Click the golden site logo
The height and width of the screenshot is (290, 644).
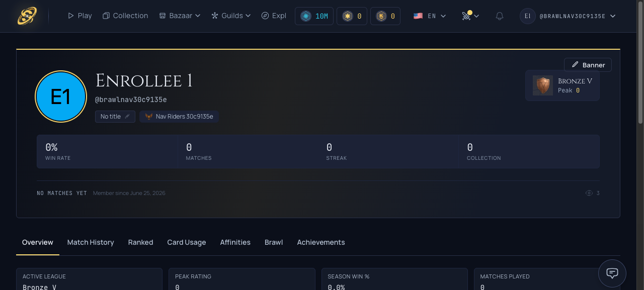click(27, 16)
